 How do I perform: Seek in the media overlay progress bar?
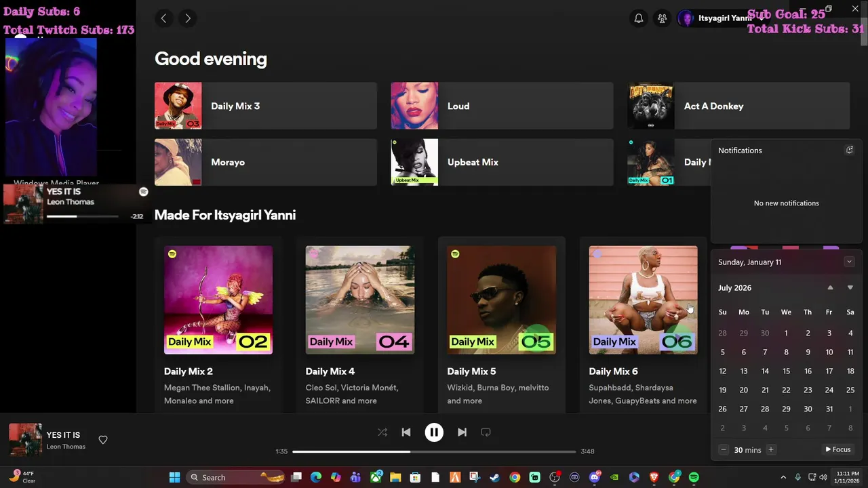point(82,216)
